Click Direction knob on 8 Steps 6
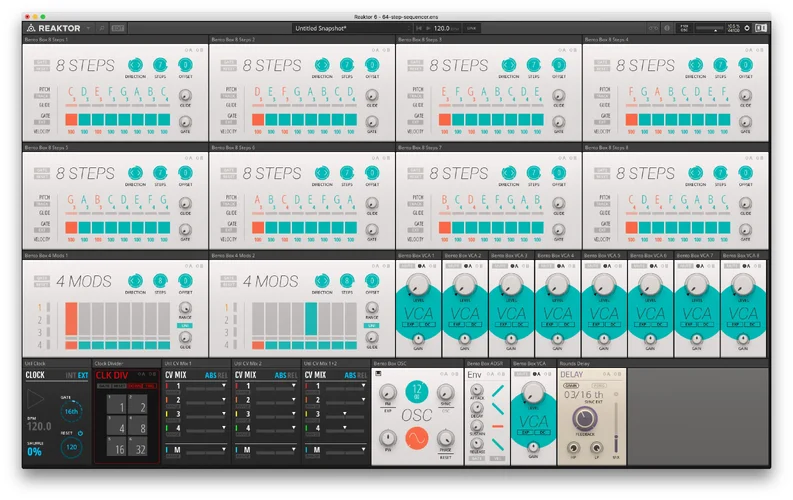The height and width of the screenshot is (500, 793). click(x=322, y=173)
